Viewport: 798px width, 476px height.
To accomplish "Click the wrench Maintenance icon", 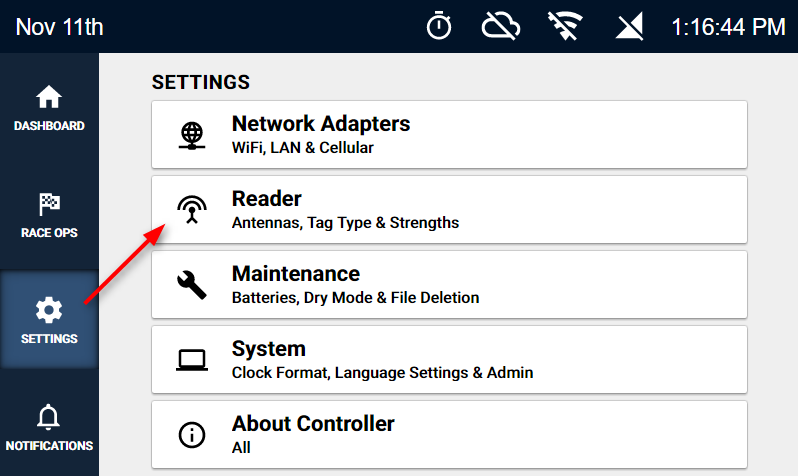I will 192,285.
